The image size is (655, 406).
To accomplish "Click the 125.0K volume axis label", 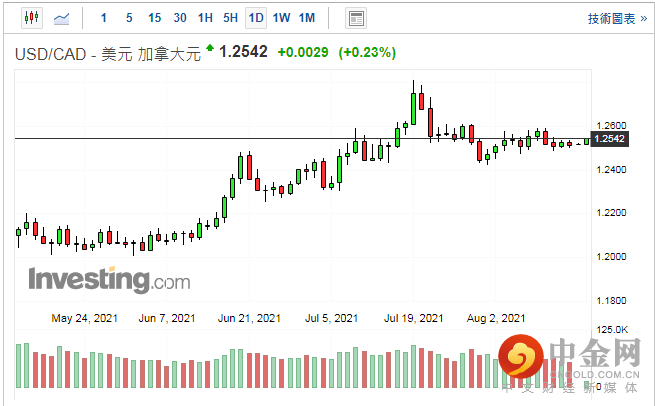I will 612,330.
